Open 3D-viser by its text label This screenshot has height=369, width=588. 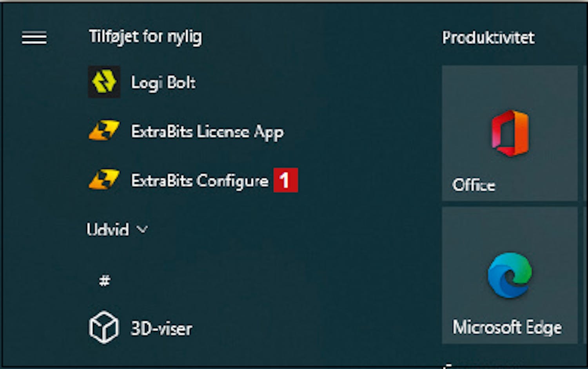(x=162, y=329)
